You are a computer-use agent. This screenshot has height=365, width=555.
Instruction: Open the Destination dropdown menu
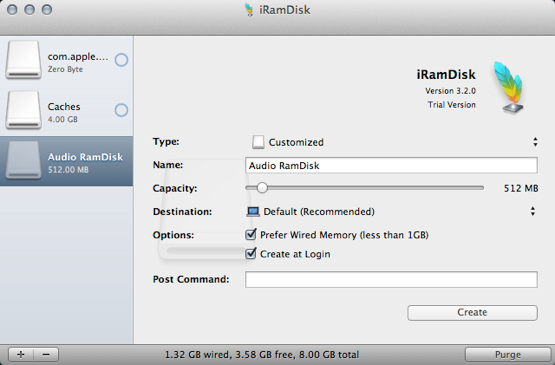tap(391, 212)
